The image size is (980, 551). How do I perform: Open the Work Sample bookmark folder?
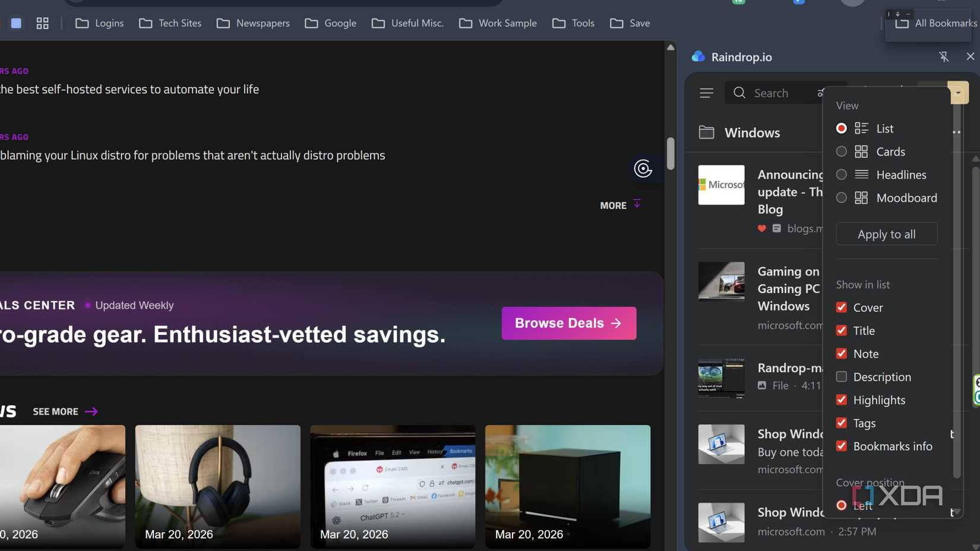(498, 23)
